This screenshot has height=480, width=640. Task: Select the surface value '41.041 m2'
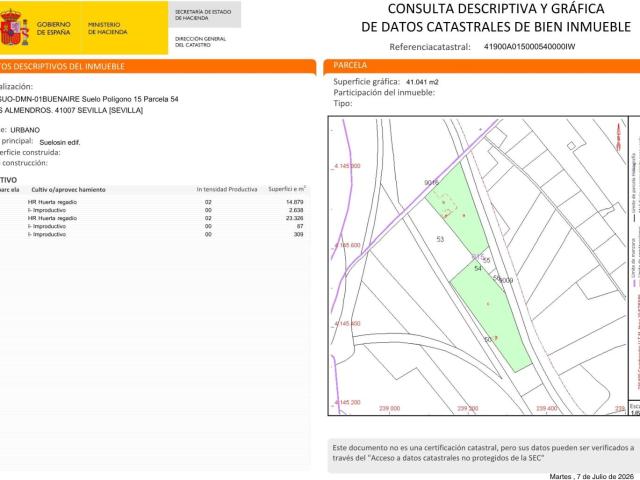(x=422, y=82)
